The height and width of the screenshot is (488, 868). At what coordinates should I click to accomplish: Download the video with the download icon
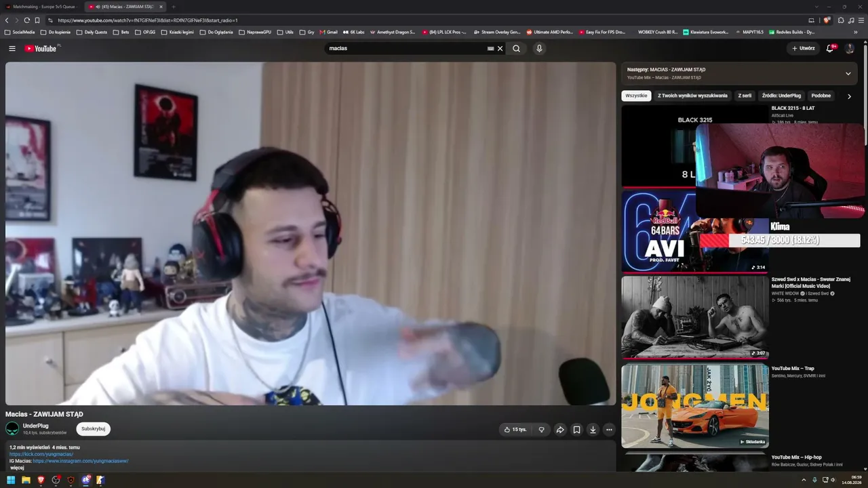tap(593, 429)
